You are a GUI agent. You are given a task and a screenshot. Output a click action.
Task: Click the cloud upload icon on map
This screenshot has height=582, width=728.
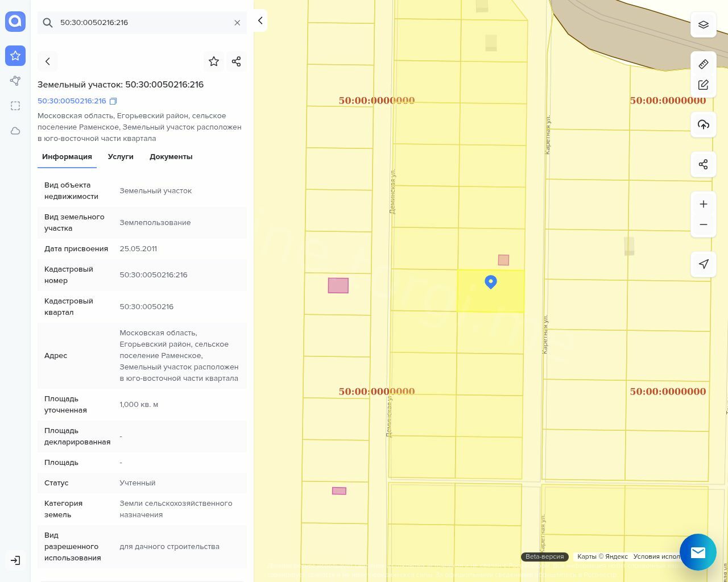703,124
